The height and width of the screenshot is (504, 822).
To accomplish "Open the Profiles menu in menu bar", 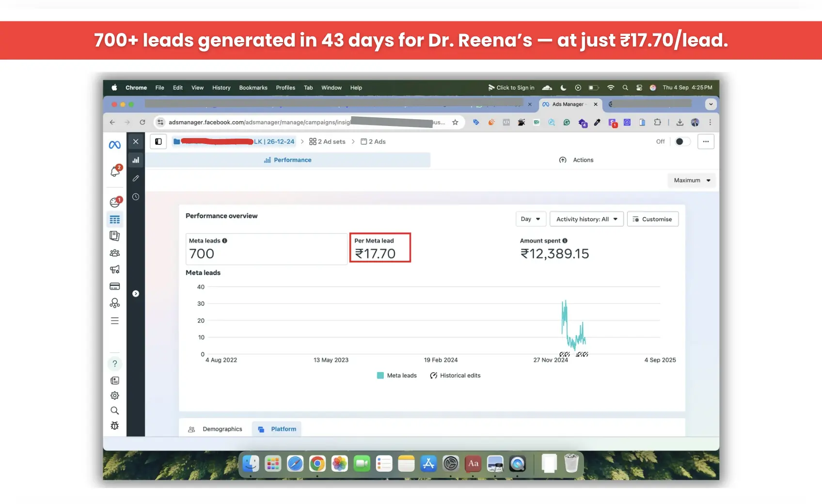I will pos(285,88).
